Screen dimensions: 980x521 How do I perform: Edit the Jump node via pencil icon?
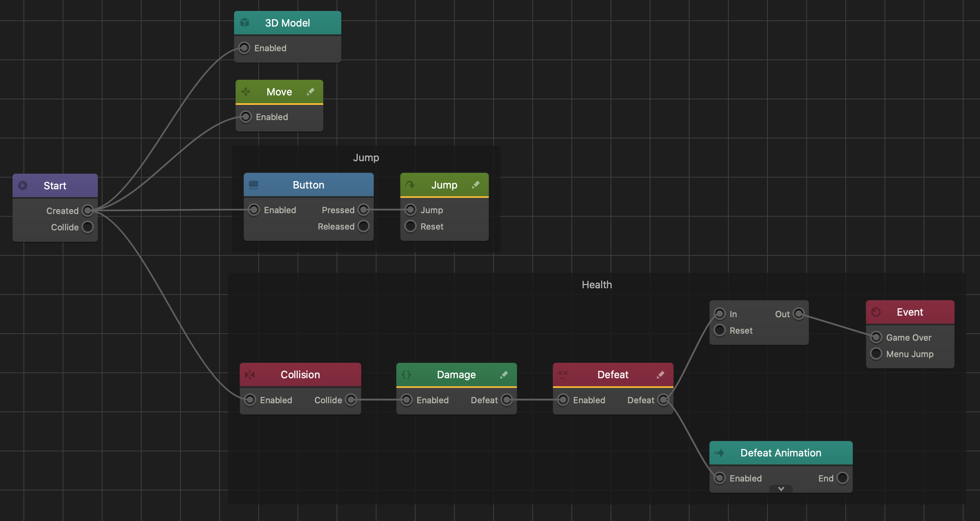pos(476,185)
